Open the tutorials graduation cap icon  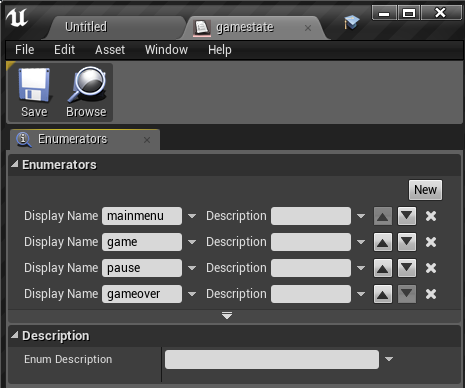[x=352, y=22]
